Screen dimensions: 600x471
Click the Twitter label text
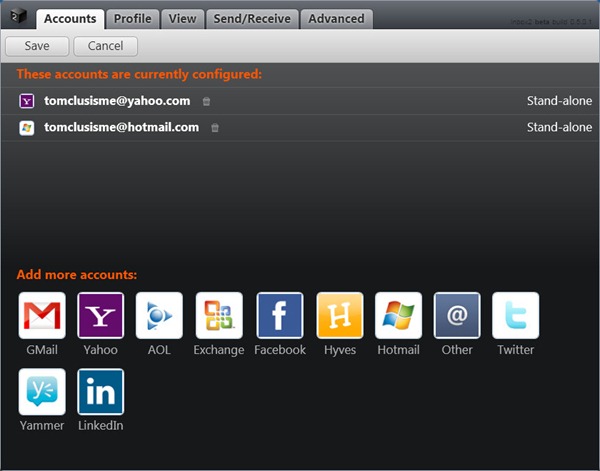point(515,350)
